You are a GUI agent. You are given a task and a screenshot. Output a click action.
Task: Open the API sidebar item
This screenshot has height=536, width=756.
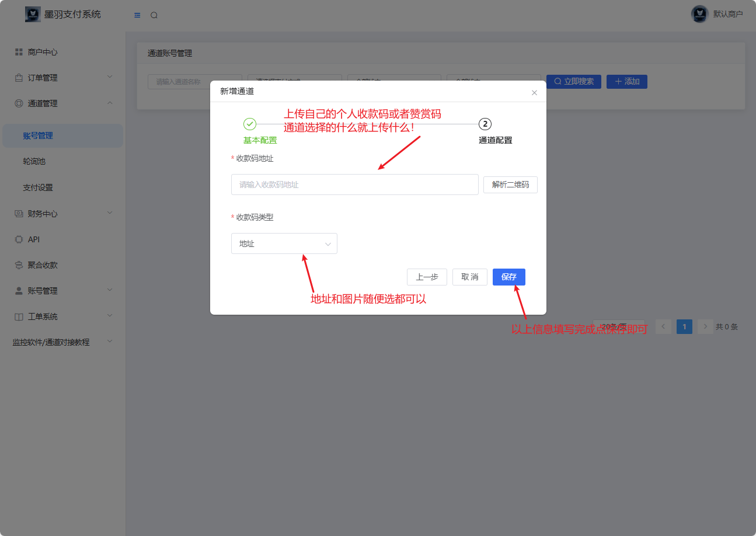point(34,239)
